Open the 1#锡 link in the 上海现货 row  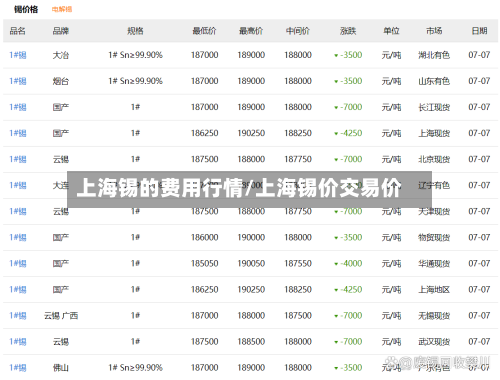[x=18, y=133]
